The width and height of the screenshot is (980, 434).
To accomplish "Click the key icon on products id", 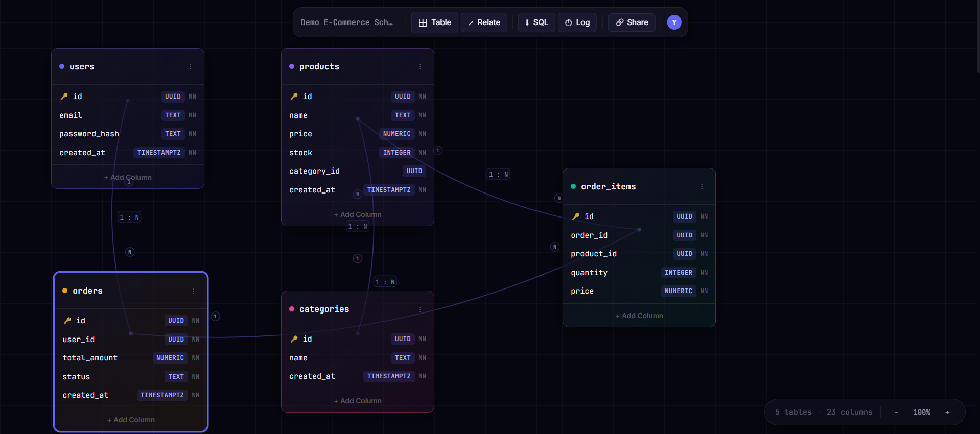I will [x=294, y=97].
